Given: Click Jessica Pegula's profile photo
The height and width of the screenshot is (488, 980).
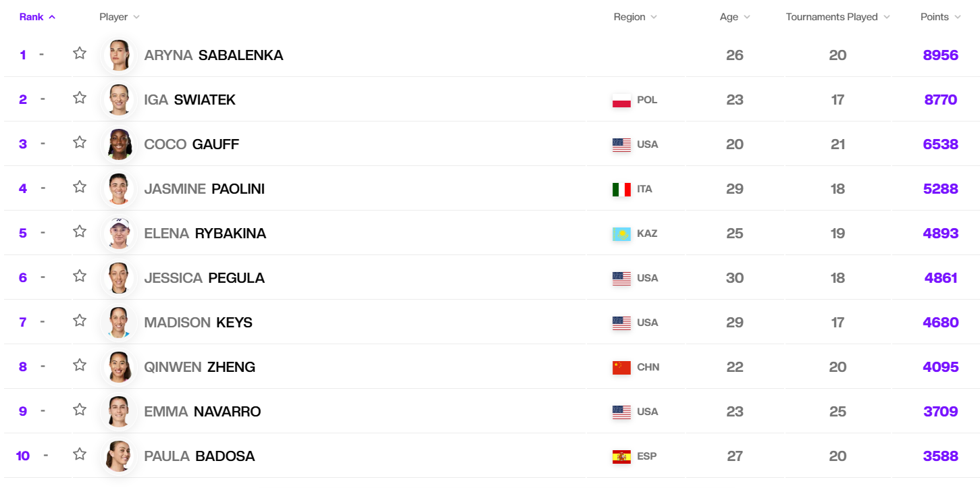Looking at the screenshot, I should click(x=119, y=278).
